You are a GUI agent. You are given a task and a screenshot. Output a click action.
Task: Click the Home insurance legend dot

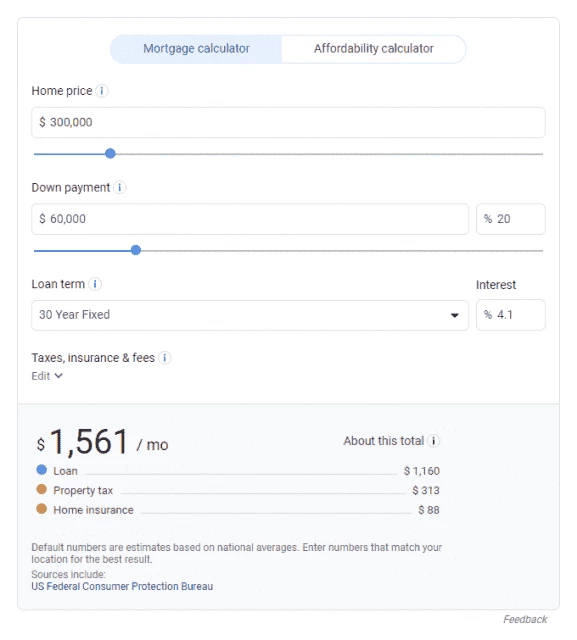[42, 509]
